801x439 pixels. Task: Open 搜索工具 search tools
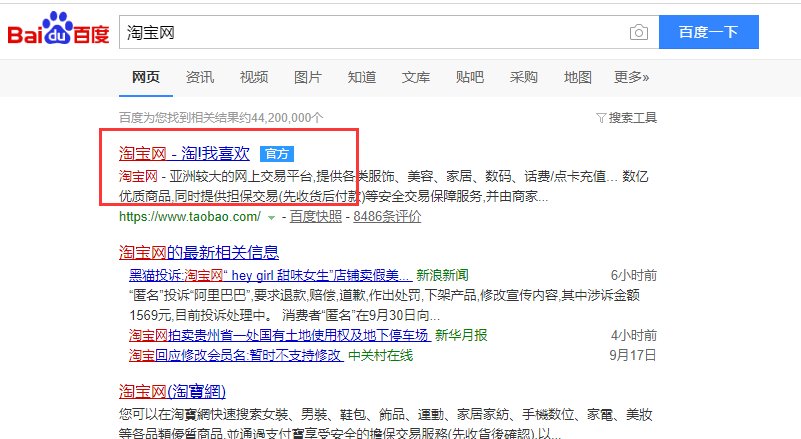(632, 118)
